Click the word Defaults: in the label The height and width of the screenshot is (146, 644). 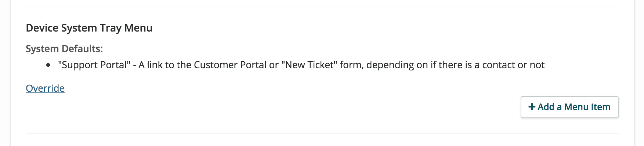click(82, 49)
